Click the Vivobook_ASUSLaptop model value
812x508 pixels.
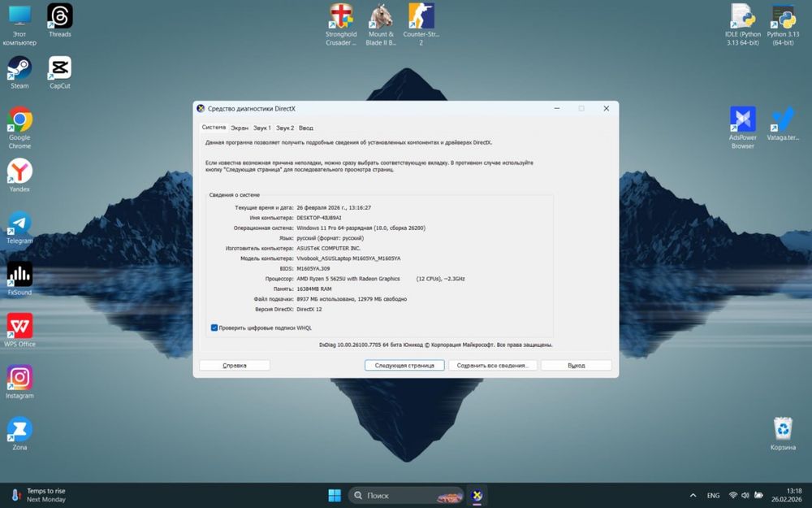(x=348, y=258)
